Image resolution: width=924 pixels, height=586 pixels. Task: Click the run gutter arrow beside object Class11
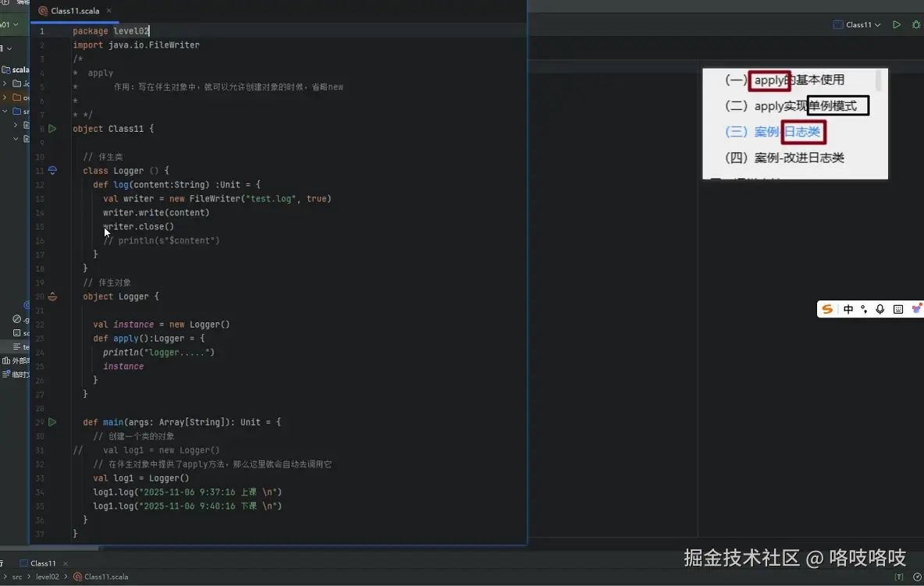tap(52, 129)
